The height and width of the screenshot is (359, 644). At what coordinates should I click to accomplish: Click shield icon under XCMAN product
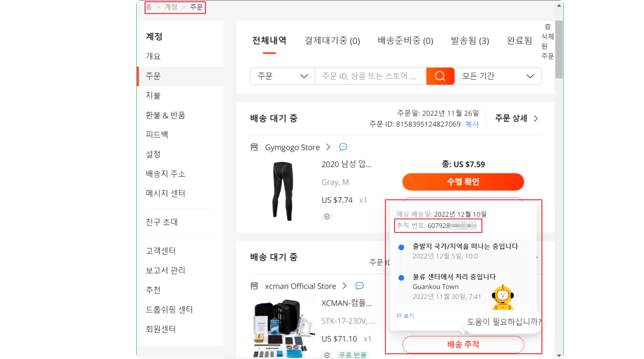[x=327, y=355]
